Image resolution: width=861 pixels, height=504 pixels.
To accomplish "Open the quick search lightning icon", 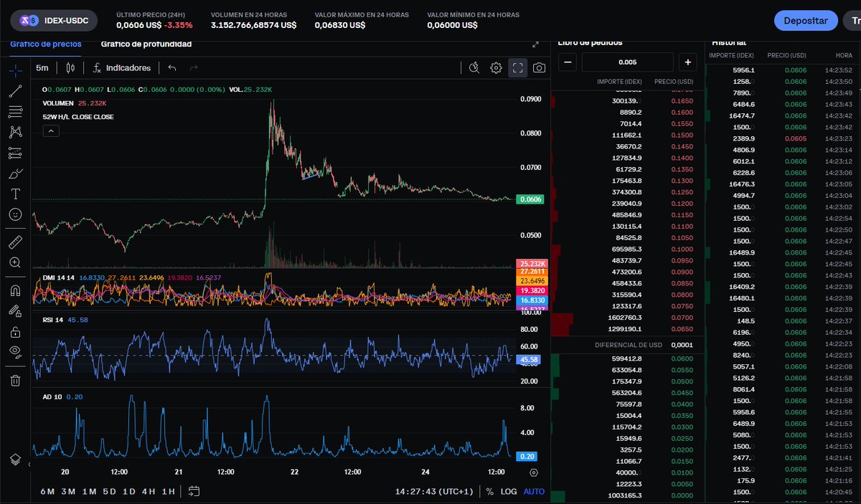I will 474,67.
